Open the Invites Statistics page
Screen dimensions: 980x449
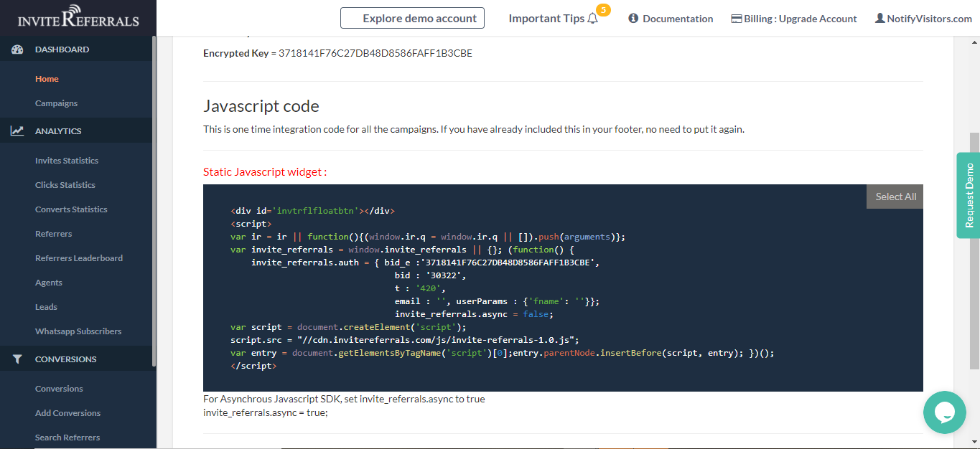click(67, 161)
